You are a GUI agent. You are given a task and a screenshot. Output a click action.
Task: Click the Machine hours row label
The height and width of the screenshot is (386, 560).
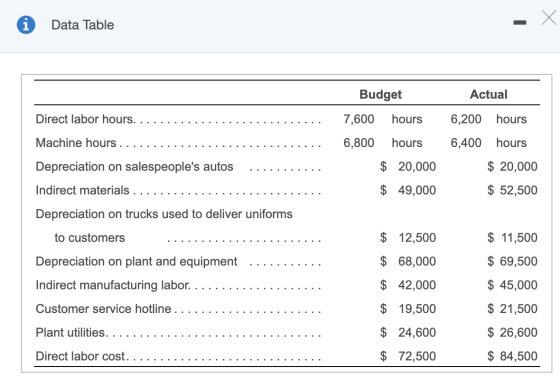click(x=76, y=143)
